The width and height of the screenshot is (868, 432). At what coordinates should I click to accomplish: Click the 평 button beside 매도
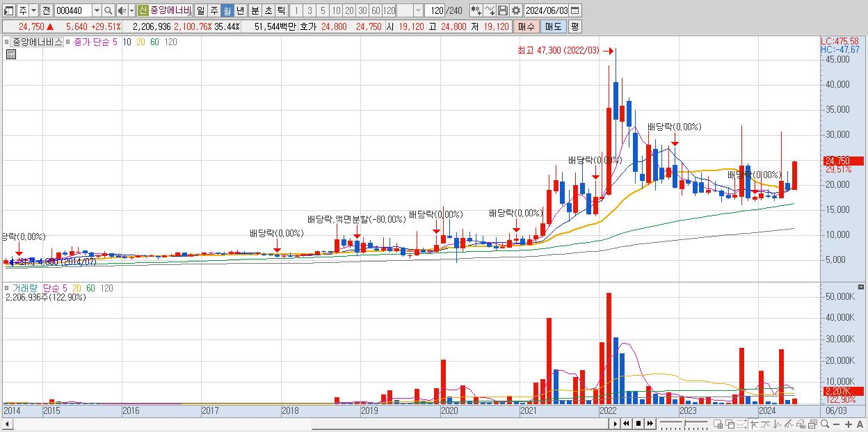[574, 26]
